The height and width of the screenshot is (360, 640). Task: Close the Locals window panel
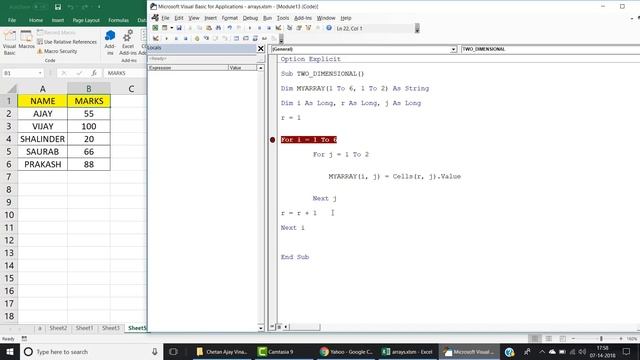261,49
